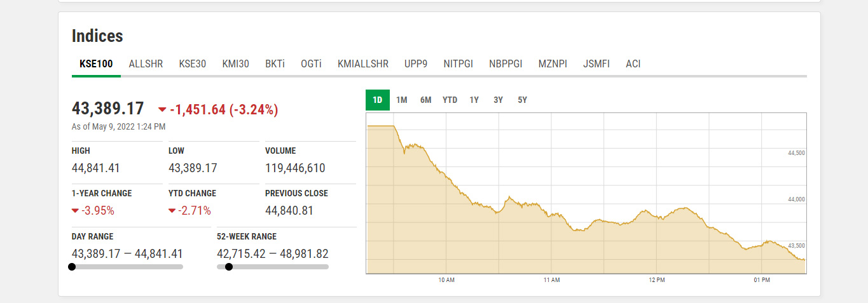Select the KMI30 tab
The image size is (868, 303).
point(235,64)
